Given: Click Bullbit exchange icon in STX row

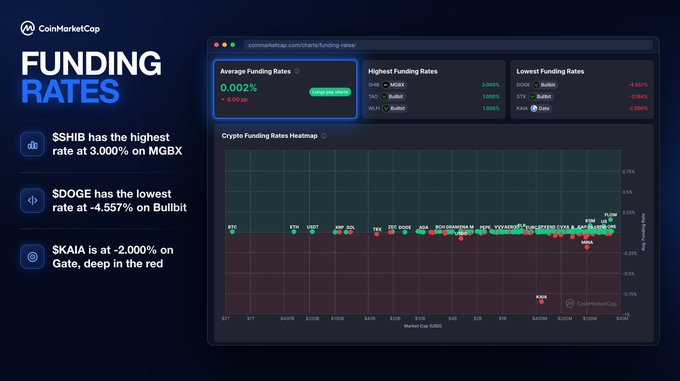Looking at the screenshot, I should tap(532, 97).
